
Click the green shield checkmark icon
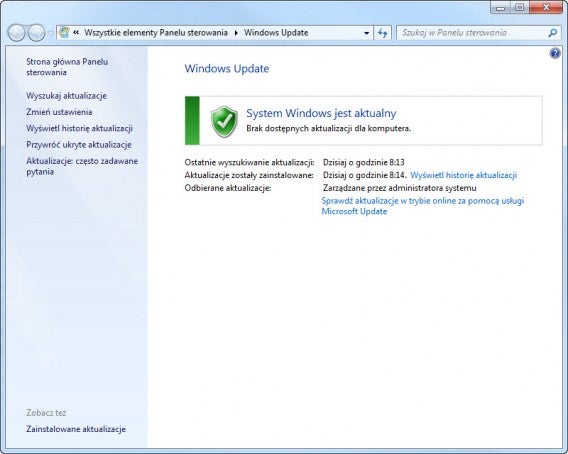click(224, 121)
